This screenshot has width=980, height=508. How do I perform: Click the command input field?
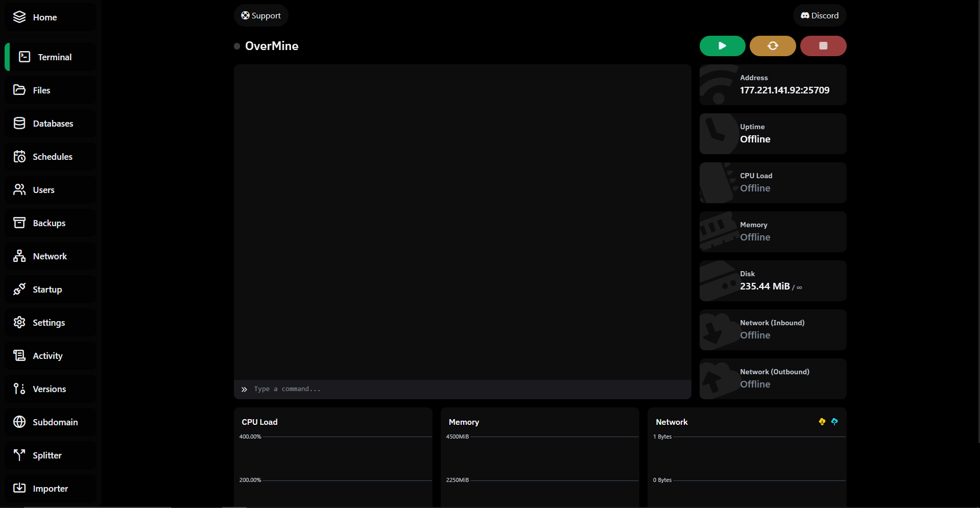click(463, 389)
